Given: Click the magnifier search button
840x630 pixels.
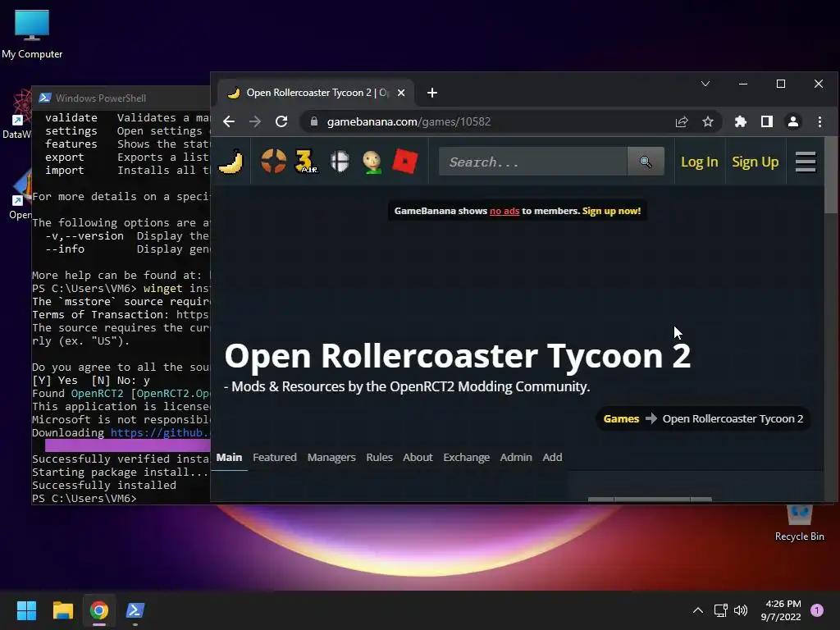Looking at the screenshot, I should (x=646, y=162).
